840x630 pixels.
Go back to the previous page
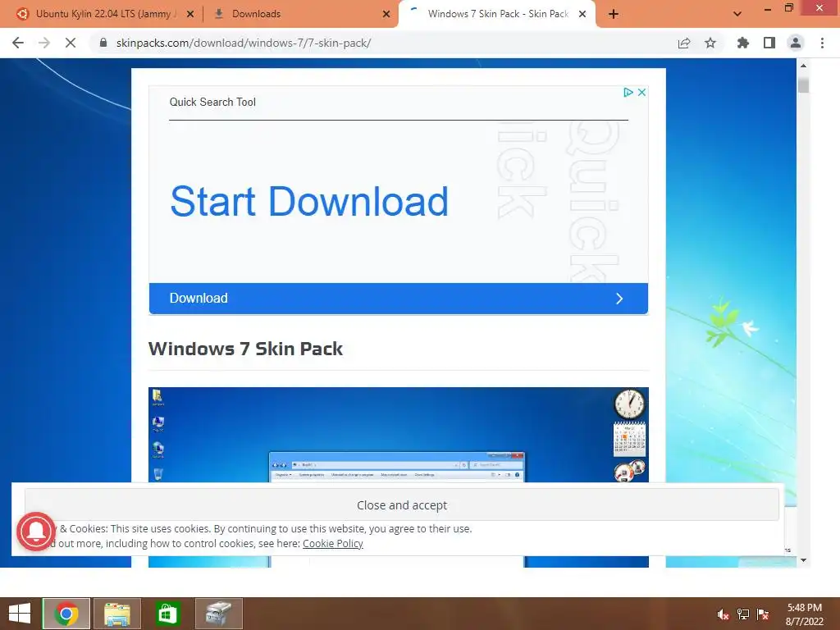click(x=18, y=43)
